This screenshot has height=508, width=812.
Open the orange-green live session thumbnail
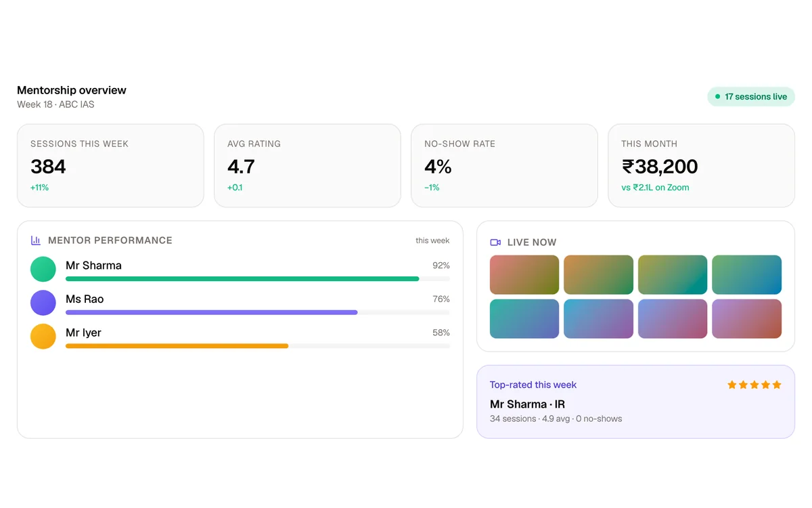[599, 274]
